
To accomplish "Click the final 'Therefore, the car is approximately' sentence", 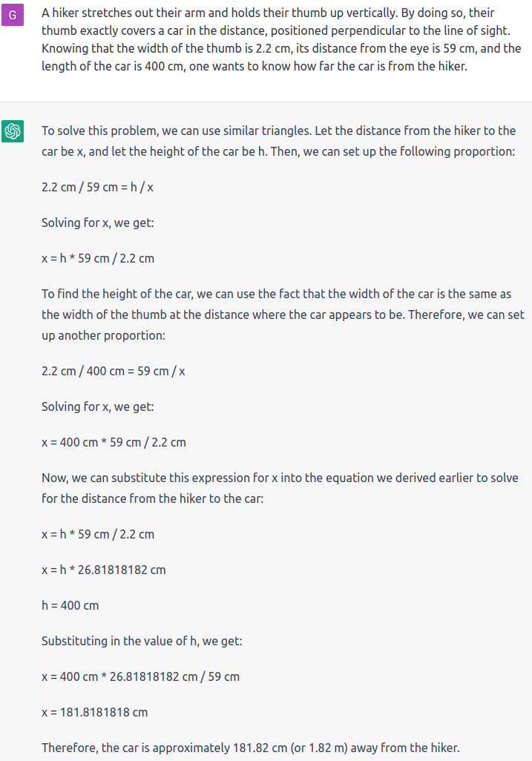I will click(x=251, y=748).
